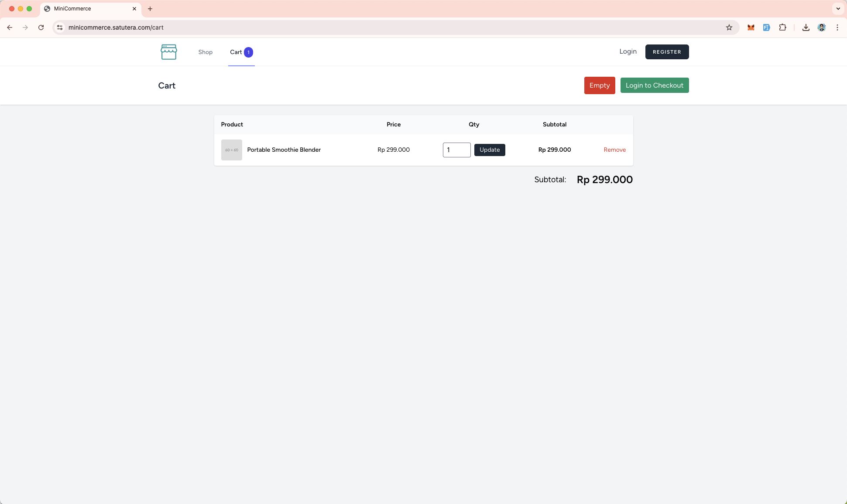View site information icon in address bar
The height and width of the screenshot is (504, 847).
pos(60,27)
